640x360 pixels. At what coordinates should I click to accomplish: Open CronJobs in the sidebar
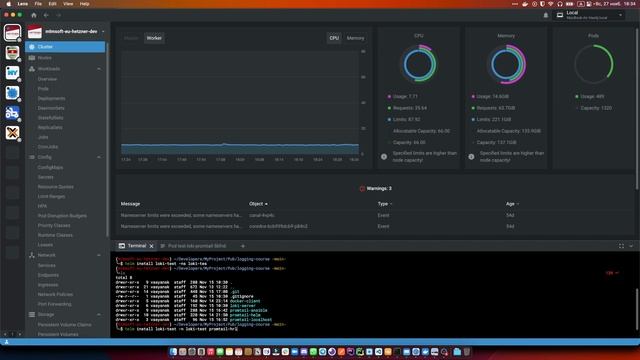tap(48, 147)
